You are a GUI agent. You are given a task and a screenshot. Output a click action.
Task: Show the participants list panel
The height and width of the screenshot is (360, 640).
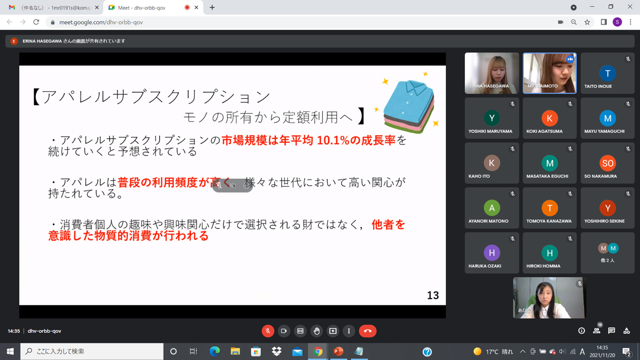click(597, 331)
